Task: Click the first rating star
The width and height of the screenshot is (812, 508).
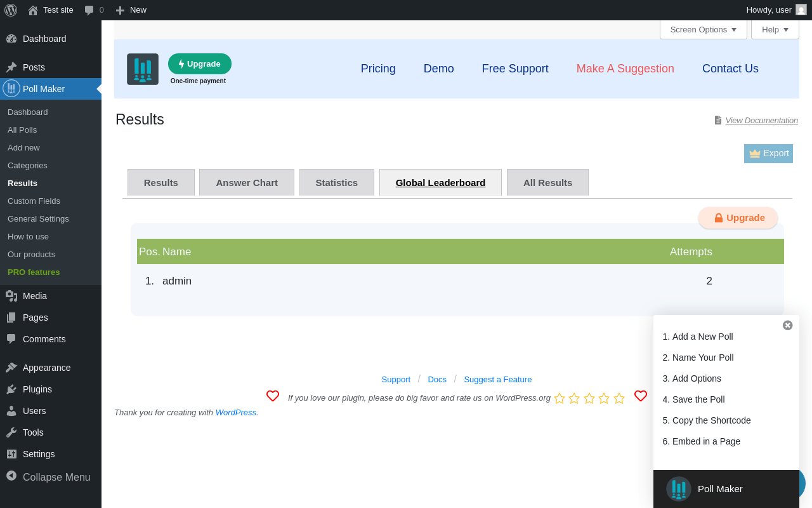Action: click(560, 398)
